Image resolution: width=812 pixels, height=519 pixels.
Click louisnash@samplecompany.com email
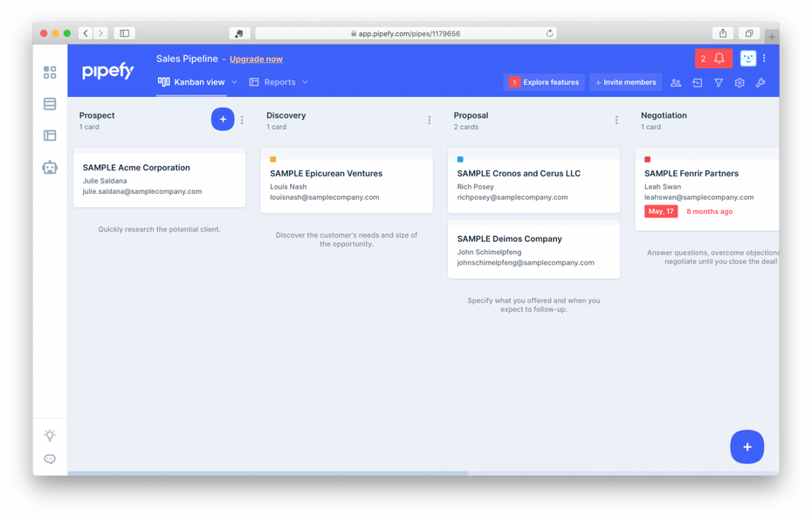tap(325, 197)
